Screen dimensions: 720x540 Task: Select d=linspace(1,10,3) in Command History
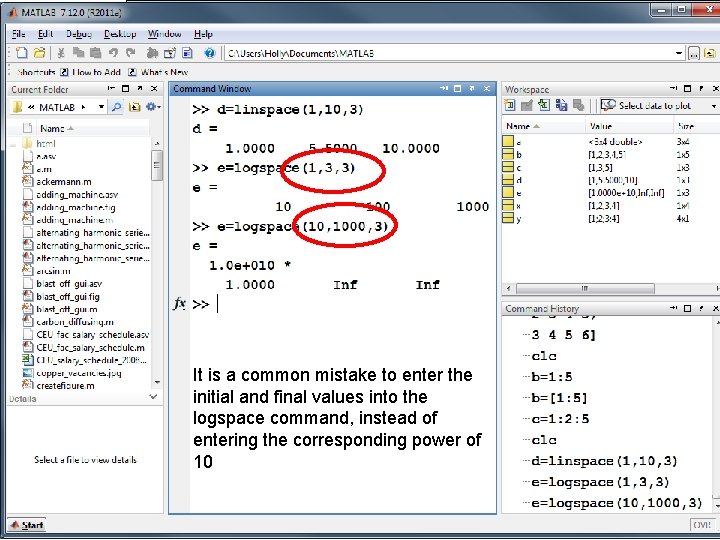[x=604, y=461]
